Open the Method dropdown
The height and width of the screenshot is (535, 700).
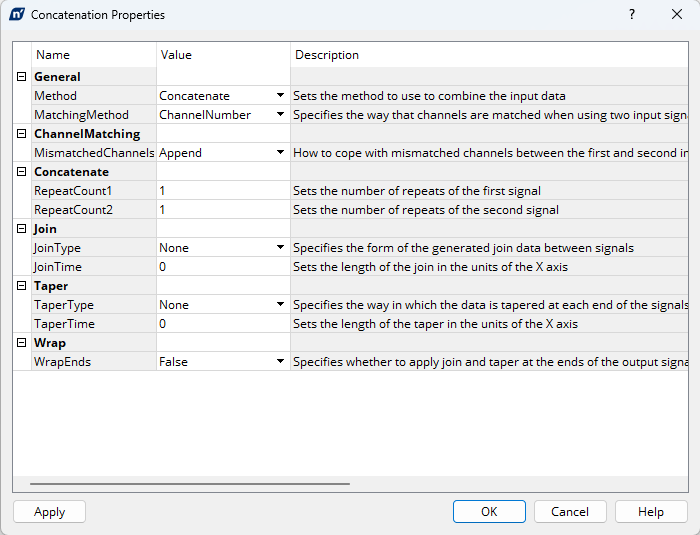pyautogui.click(x=281, y=96)
